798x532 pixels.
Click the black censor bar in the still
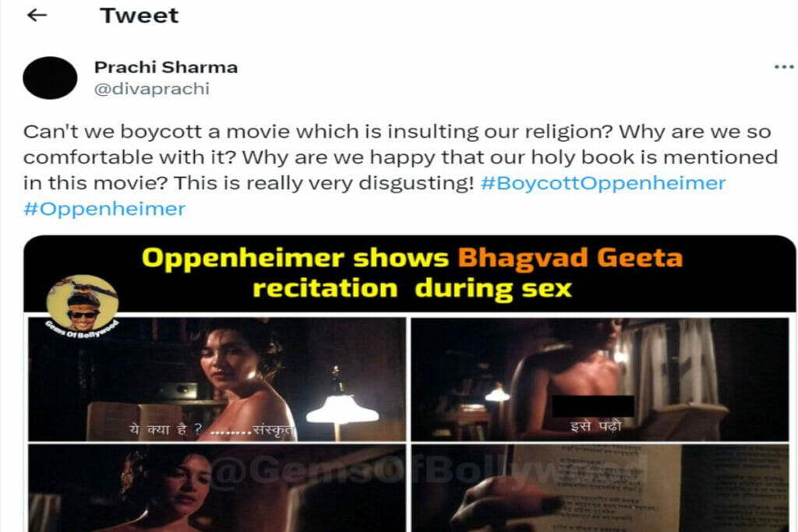click(x=593, y=406)
